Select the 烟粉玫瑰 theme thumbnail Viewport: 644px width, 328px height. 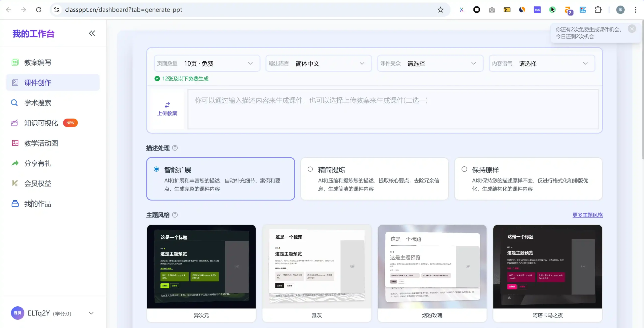click(432, 267)
